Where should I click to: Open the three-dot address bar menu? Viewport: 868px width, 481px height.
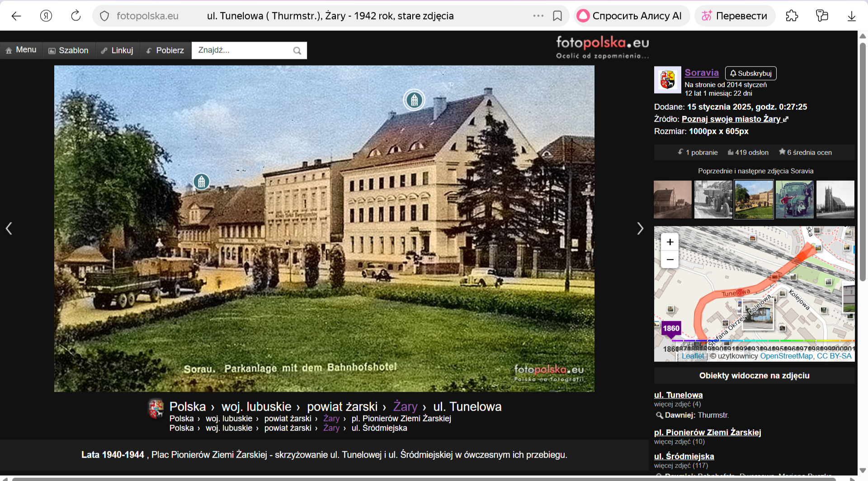(x=538, y=16)
